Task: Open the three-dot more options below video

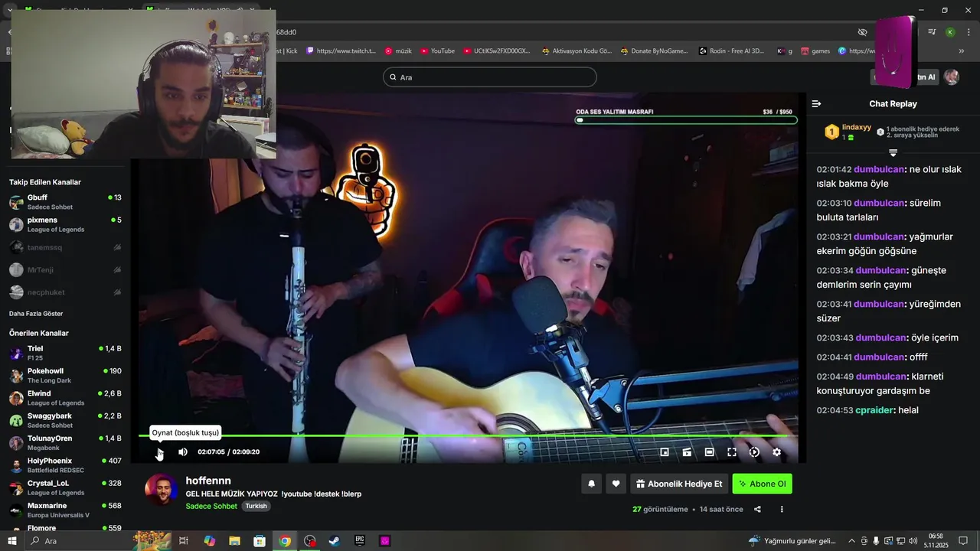Action: coord(782,510)
